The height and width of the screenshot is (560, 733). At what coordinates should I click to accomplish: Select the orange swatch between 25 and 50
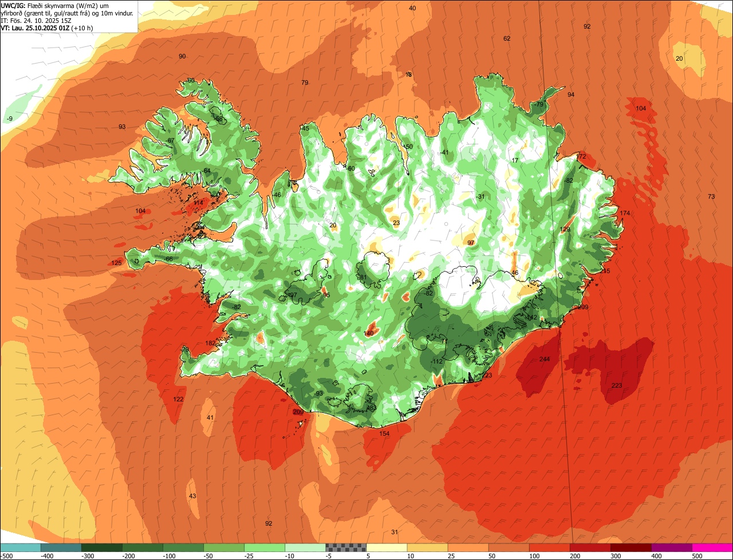coord(468,547)
